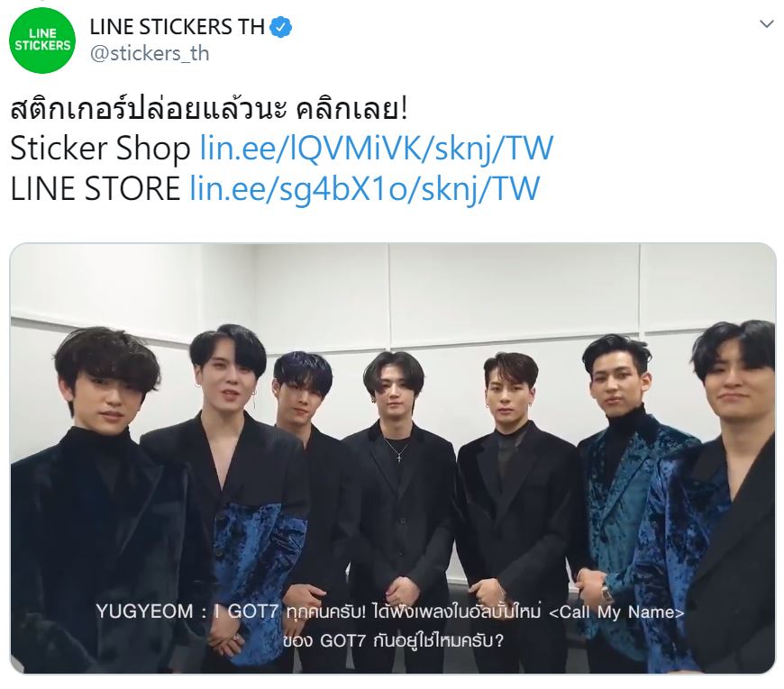Screen dimensions: 784x689
Task: Click the second subtitle line with GOT7
Action: pos(393,640)
